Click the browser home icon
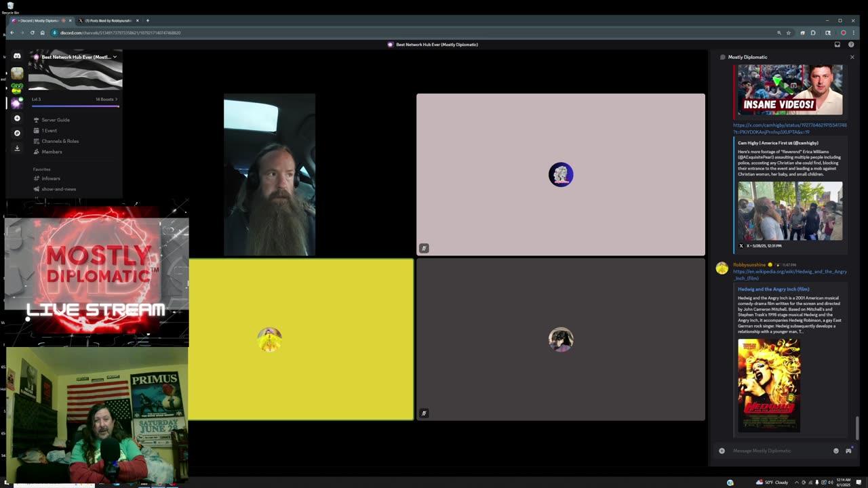The width and height of the screenshot is (868, 488). (42, 33)
